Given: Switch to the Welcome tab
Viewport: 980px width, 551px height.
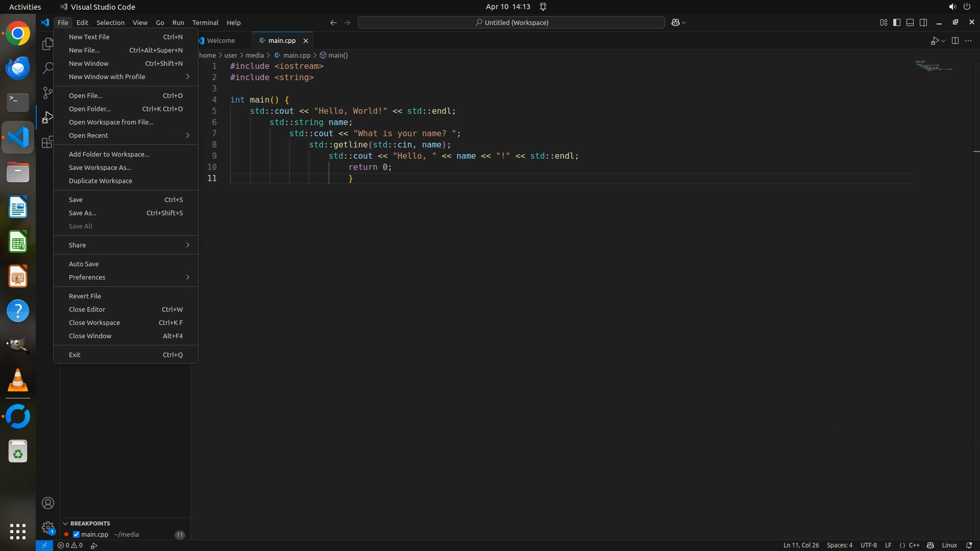Looking at the screenshot, I should [220, 40].
